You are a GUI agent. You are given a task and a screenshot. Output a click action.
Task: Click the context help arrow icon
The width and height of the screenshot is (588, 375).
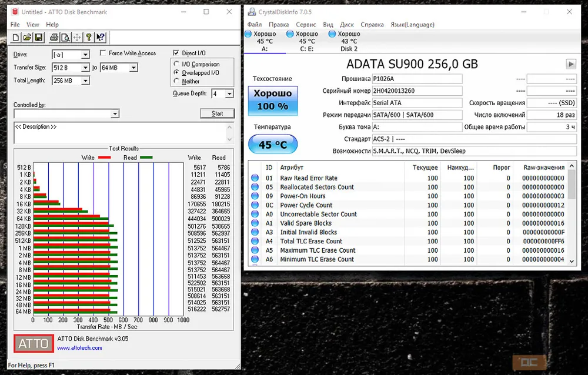coord(100,38)
